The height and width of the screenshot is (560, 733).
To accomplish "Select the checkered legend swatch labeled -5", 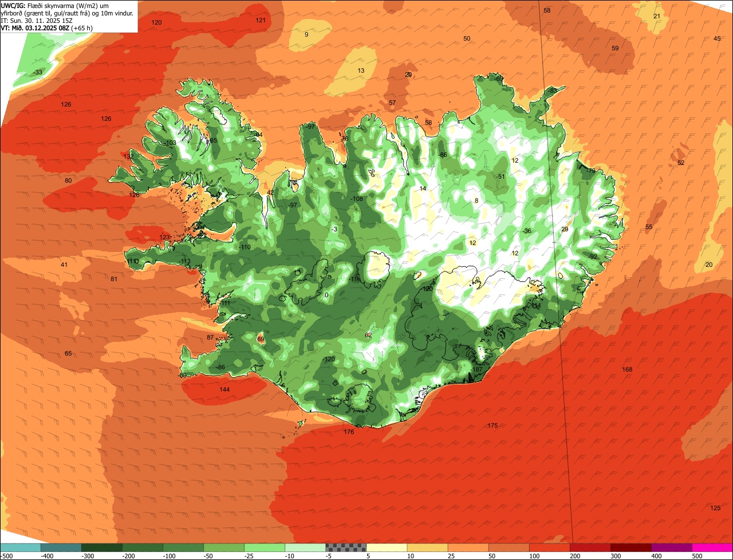I will point(346,547).
